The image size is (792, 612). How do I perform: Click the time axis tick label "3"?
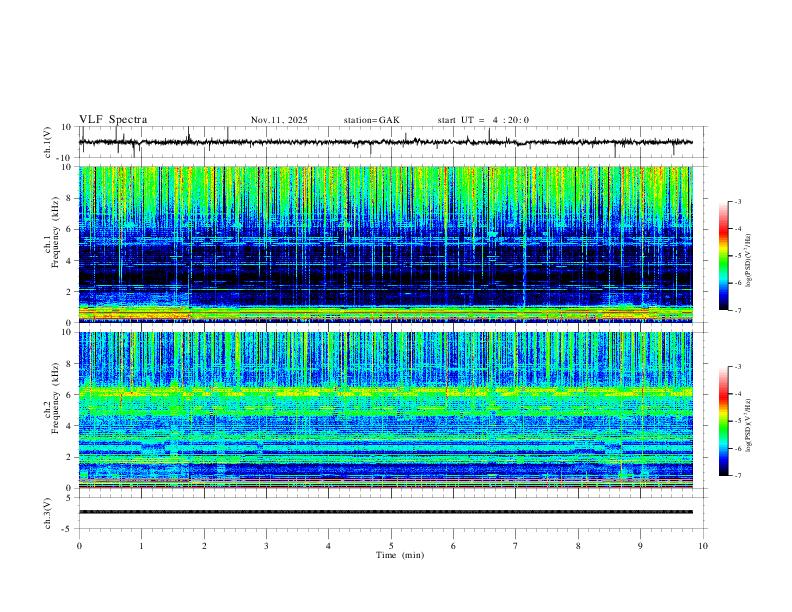pos(266,546)
